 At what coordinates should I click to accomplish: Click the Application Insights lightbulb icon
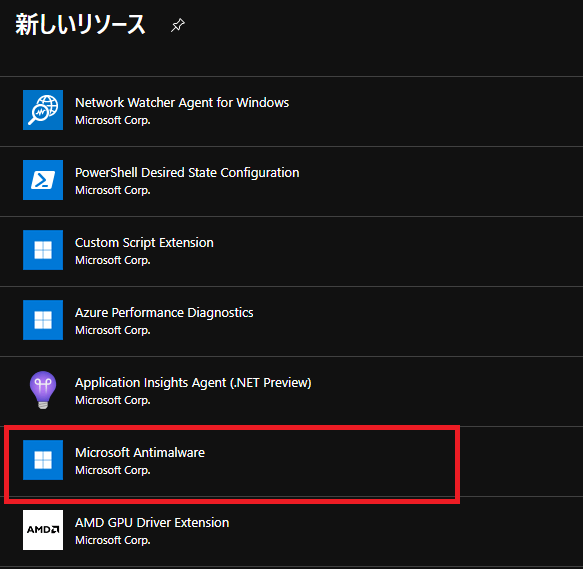click(43, 390)
